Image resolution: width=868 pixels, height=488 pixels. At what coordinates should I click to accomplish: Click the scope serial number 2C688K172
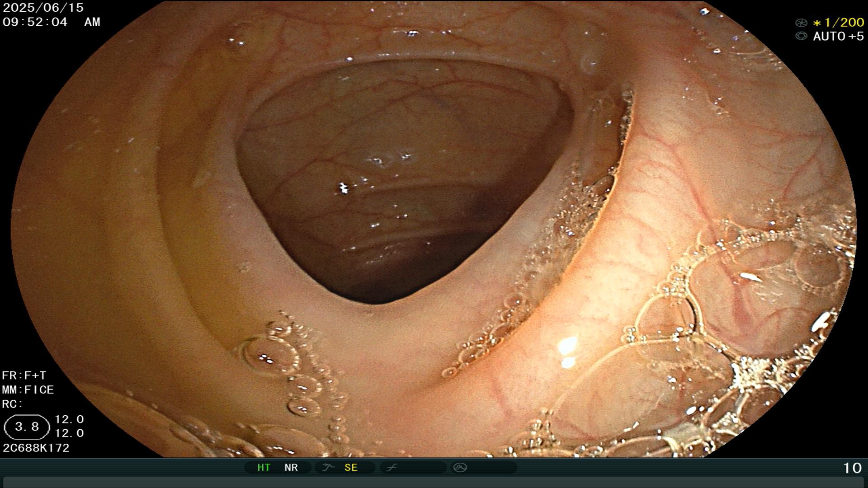tap(36, 448)
